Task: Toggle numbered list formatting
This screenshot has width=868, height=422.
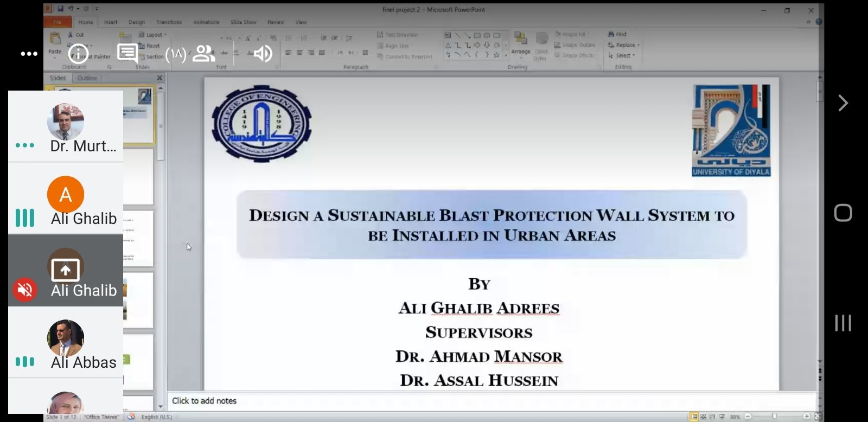Action: 304,39
